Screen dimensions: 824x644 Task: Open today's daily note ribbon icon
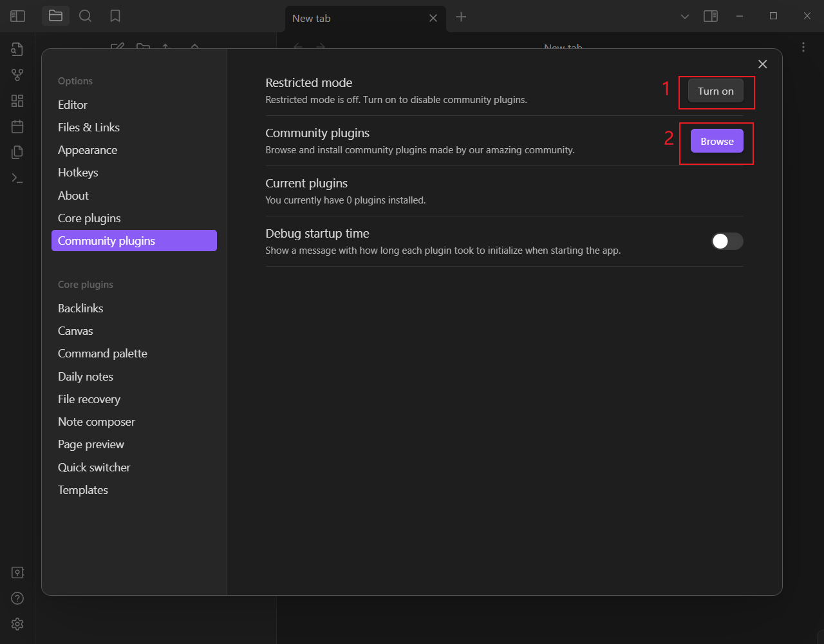tap(17, 127)
